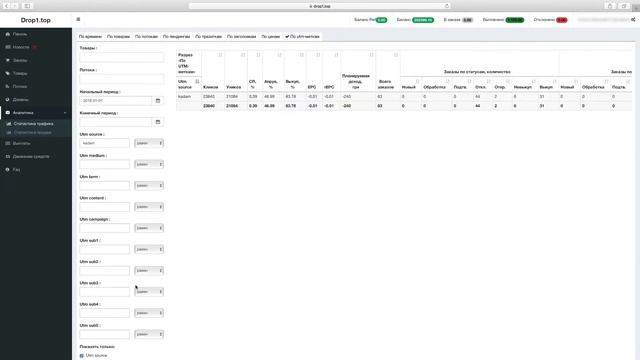
Task: Click the home icon beside Панель
Action: pos(7,34)
